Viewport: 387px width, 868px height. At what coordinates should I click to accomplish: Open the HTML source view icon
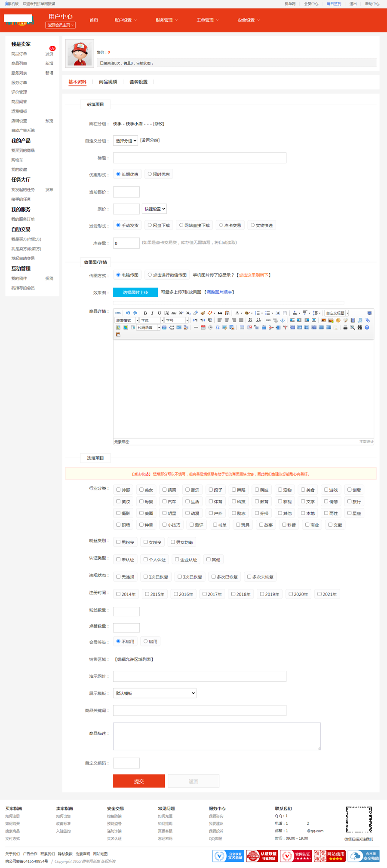(x=118, y=313)
